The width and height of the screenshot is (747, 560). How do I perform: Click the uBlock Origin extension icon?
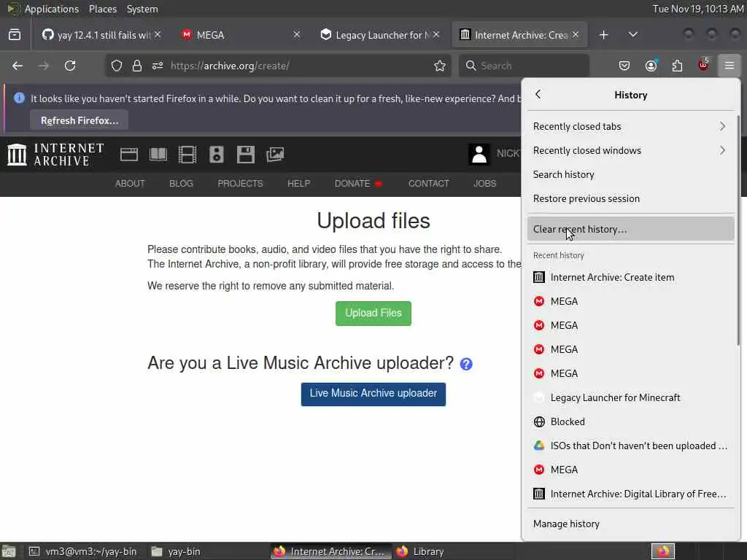click(703, 65)
